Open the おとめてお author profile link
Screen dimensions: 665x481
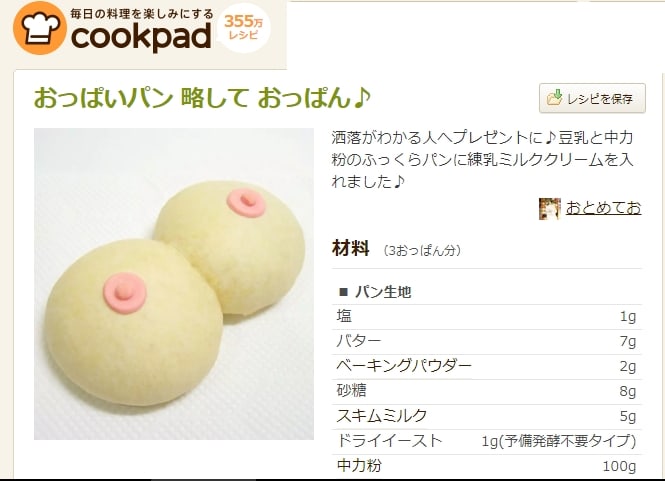[604, 208]
